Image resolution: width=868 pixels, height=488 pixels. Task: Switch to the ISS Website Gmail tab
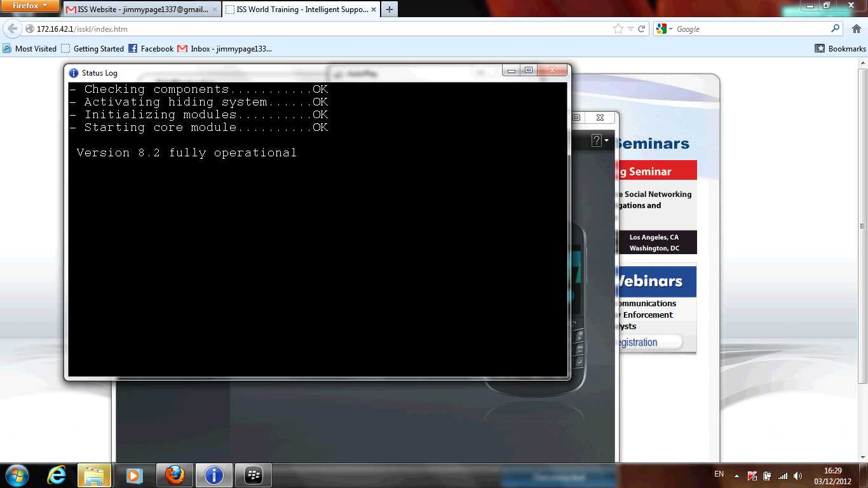pos(142,10)
